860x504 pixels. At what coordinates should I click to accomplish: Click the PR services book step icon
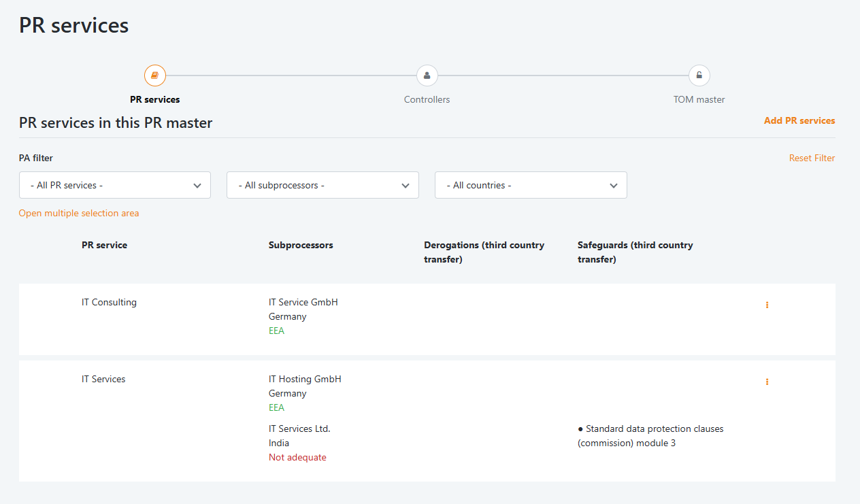(154, 75)
